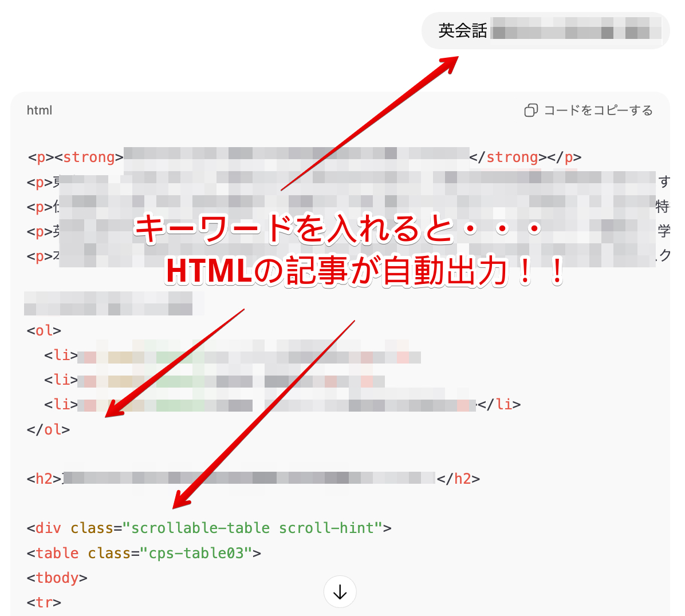Click the closing </ol> tag
Screen dimensions: 685x616
[48, 429]
